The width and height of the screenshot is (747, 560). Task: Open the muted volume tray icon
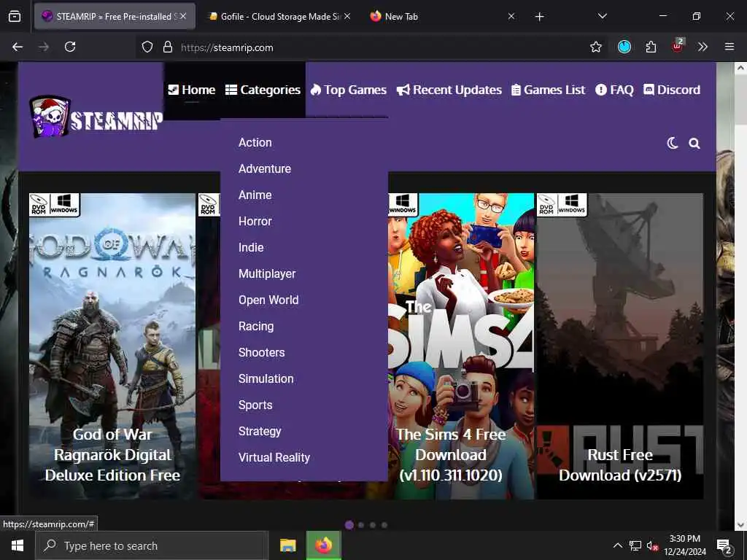point(653,545)
